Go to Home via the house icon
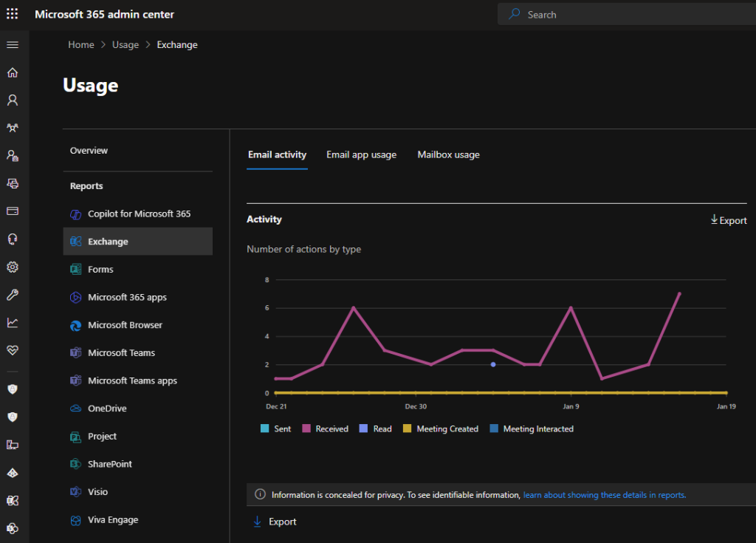Viewport: 756px width, 543px height. coord(13,72)
